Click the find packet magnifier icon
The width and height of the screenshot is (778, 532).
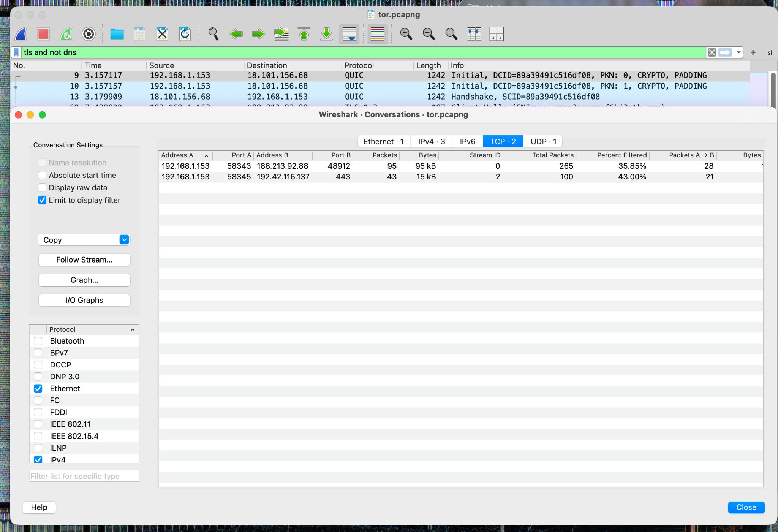tap(213, 34)
